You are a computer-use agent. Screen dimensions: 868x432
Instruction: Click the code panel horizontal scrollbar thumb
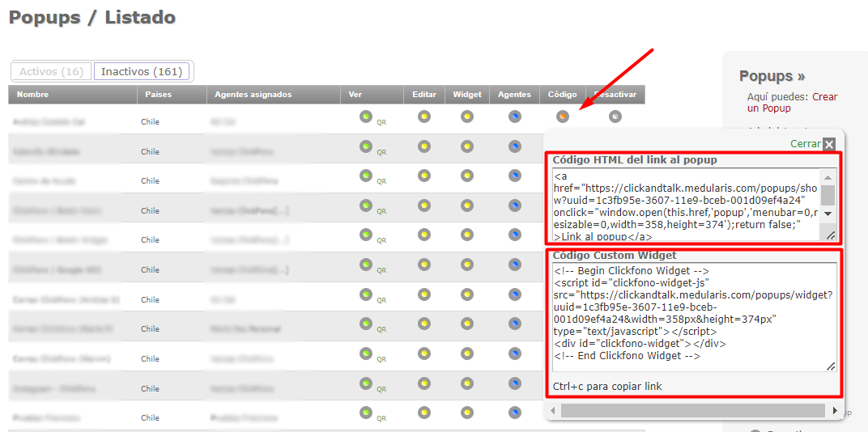pos(692,410)
